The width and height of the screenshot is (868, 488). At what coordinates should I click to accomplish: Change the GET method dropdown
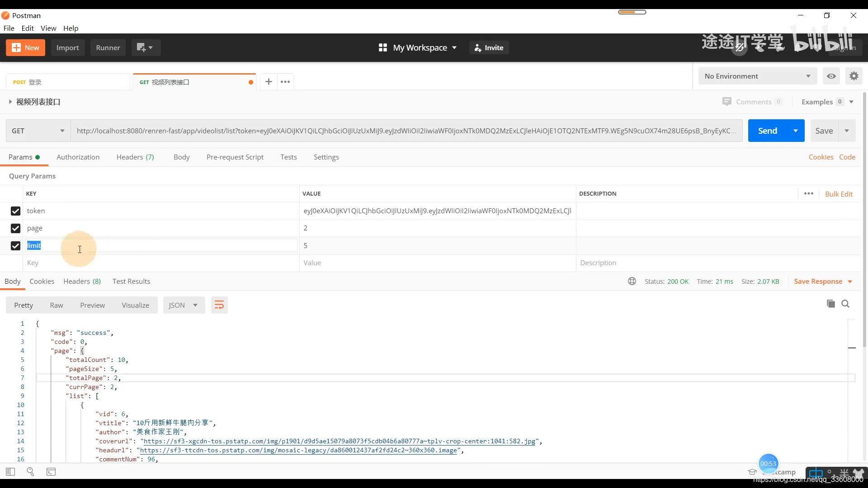click(38, 131)
